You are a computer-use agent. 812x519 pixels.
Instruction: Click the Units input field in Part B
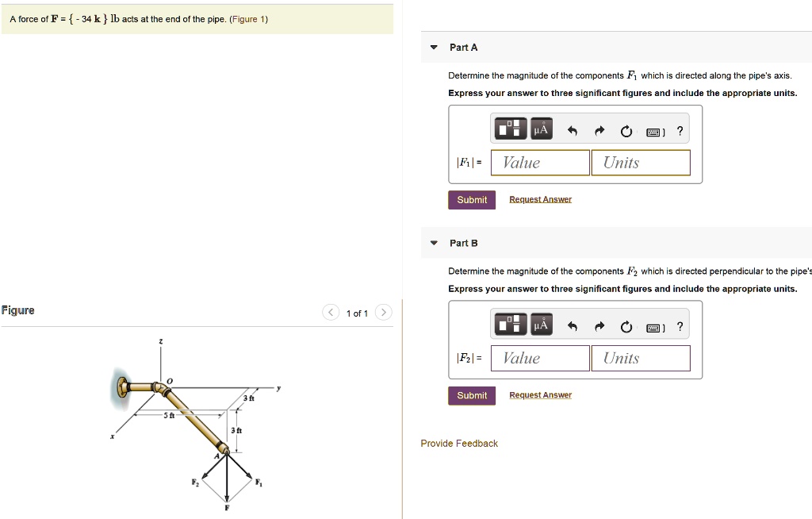641,358
